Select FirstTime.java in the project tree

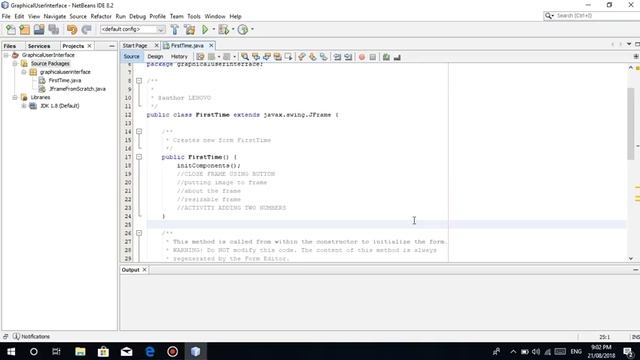click(64, 80)
